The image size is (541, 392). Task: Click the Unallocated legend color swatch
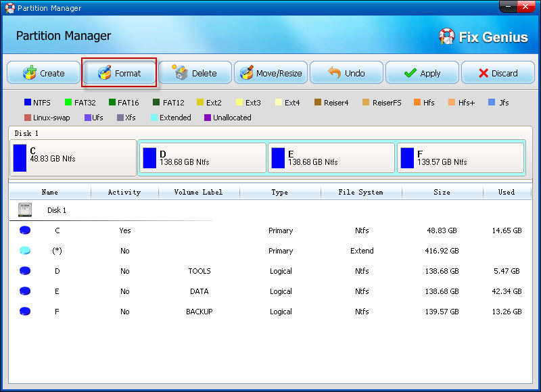coord(208,118)
